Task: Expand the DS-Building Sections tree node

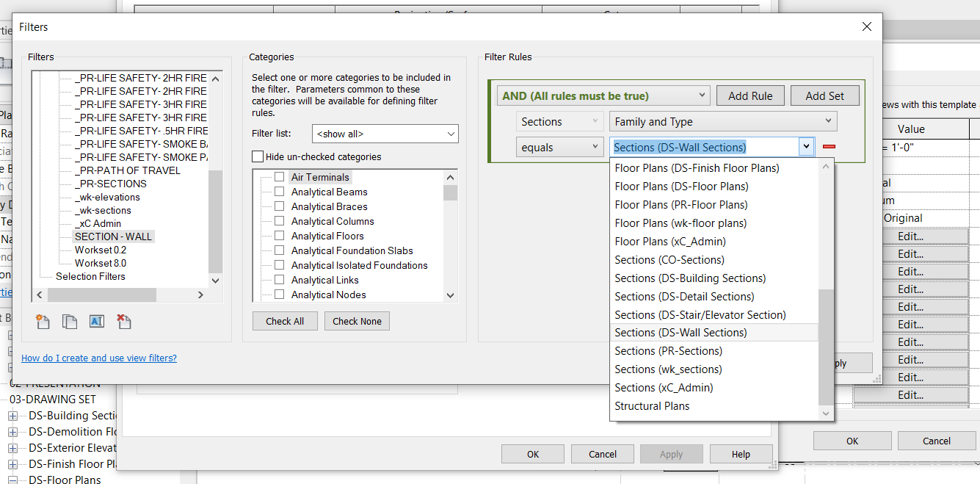Action: [14, 415]
